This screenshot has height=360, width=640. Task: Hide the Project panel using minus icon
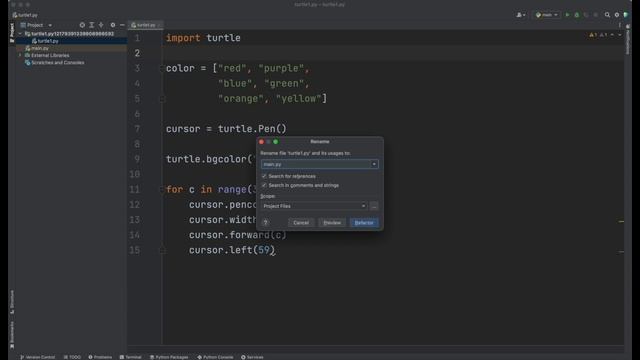[x=122, y=25]
